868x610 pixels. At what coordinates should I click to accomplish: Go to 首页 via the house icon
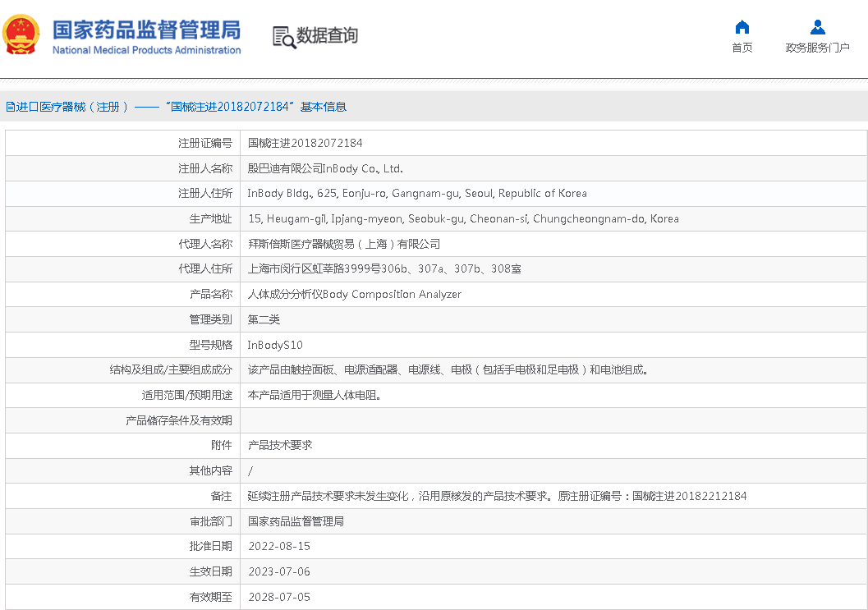pyautogui.click(x=742, y=26)
